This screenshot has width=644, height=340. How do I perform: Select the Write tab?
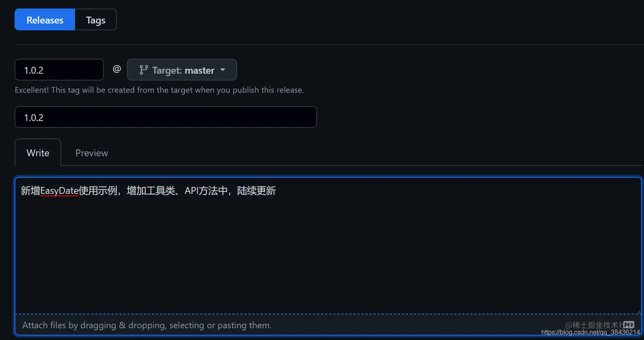click(38, 153)
